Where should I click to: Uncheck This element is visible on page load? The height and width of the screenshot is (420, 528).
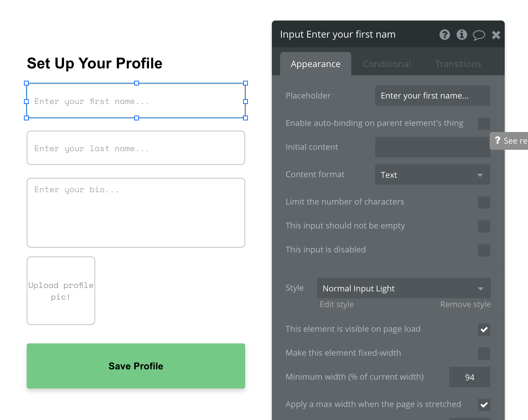coord(484,329)
